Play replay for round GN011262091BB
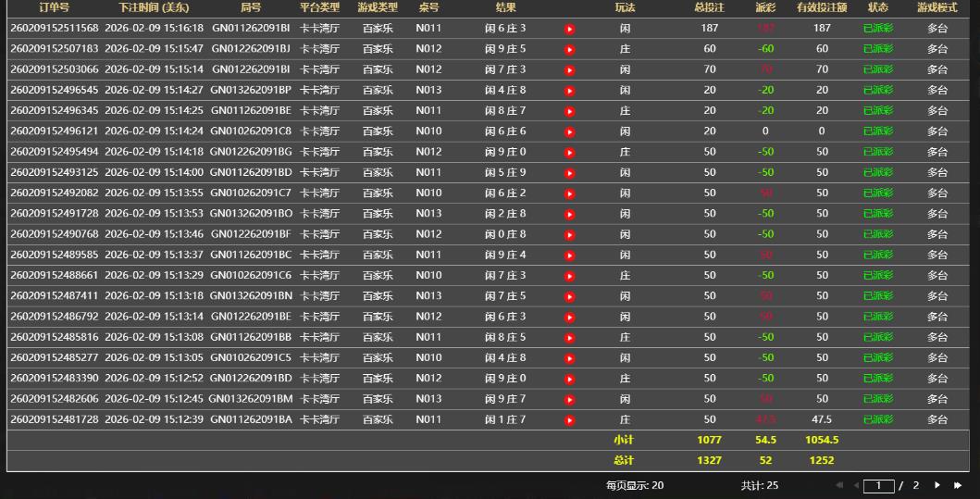 tap(570, 338)
